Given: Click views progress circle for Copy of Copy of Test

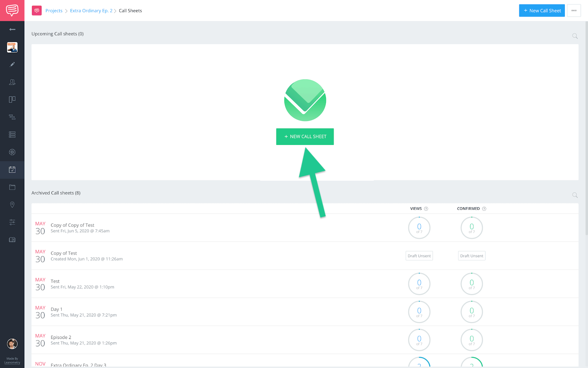Looking at the screenshot, I should pos(419,228).
